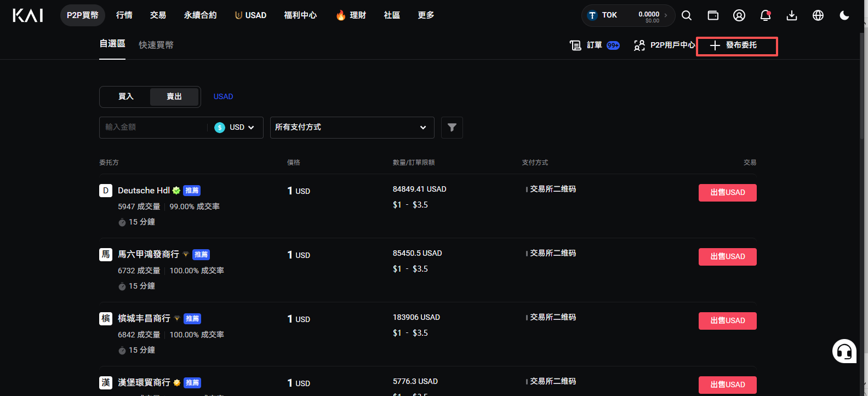Switch to the 快速買幣 tab

[156, 45]
